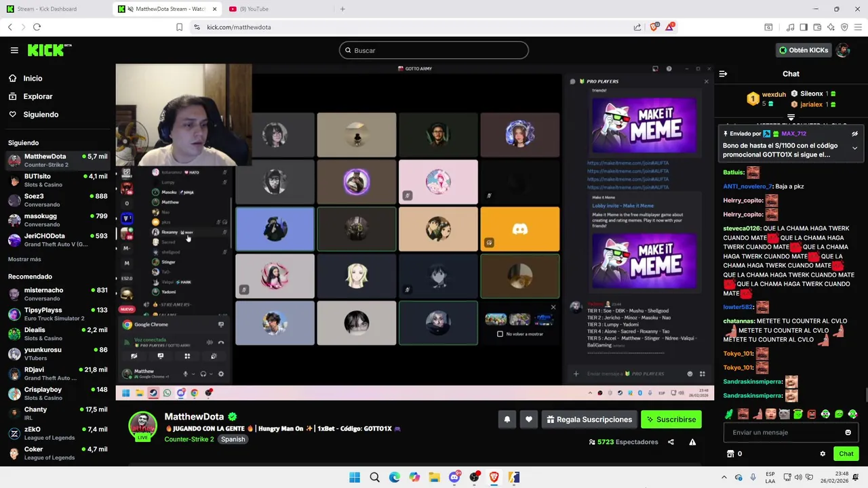Open BUTIsito channel in followed list

point(58,180)
